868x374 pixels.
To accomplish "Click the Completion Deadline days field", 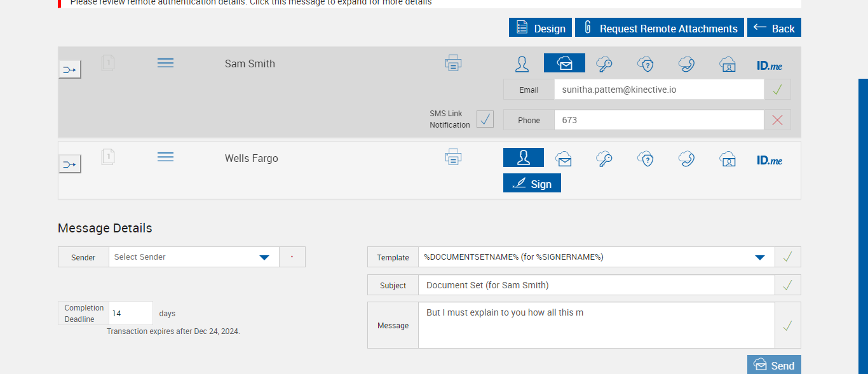I will point(131,313).
